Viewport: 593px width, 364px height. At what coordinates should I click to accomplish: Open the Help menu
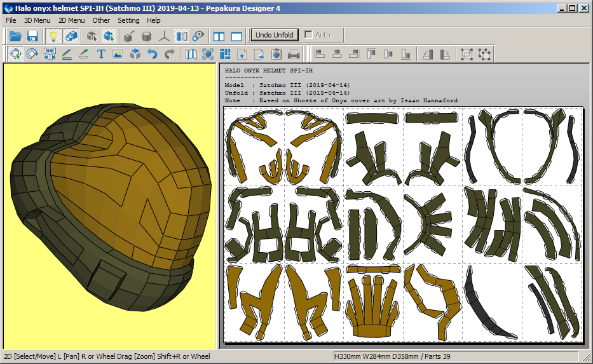point(154,20)
